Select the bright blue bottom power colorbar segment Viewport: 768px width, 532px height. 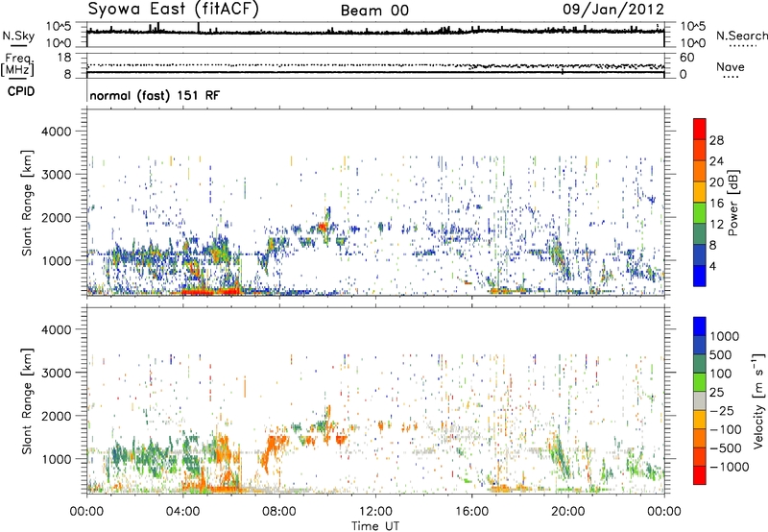point(700,276)
